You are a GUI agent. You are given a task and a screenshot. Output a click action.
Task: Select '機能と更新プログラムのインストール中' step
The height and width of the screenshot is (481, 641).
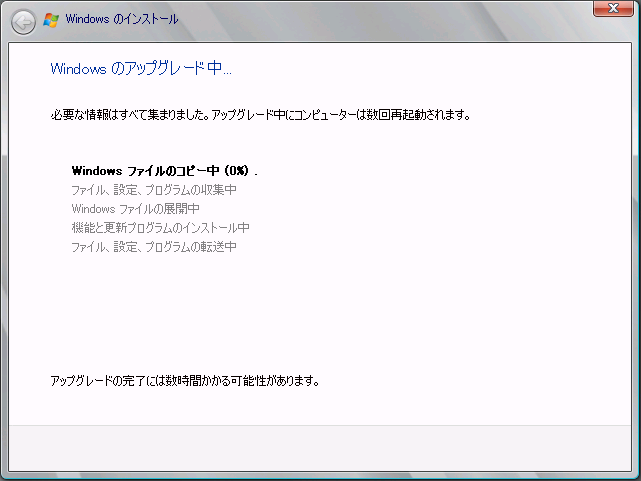pyautogui.click(x=160, y=228)
